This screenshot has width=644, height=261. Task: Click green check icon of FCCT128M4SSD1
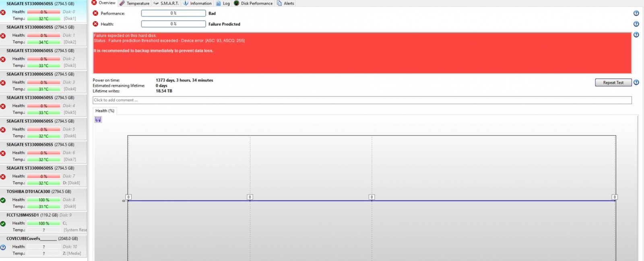(x=3, y=224)
